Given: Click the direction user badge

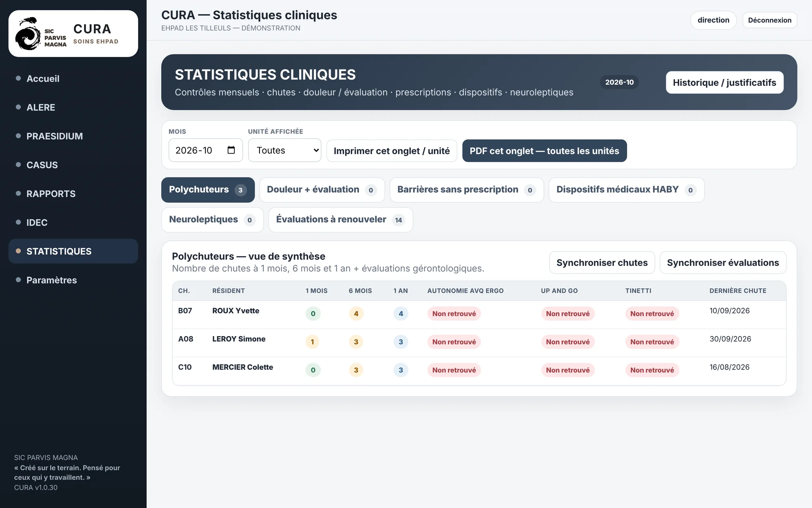Looking at the screenshot, I should [x=713, y=20].
